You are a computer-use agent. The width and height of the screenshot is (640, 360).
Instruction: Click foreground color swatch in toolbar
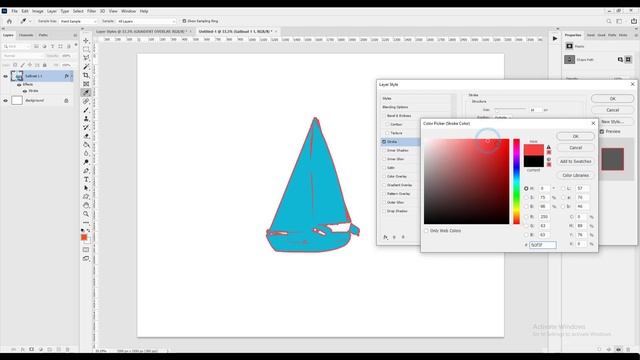coord(84,237)
